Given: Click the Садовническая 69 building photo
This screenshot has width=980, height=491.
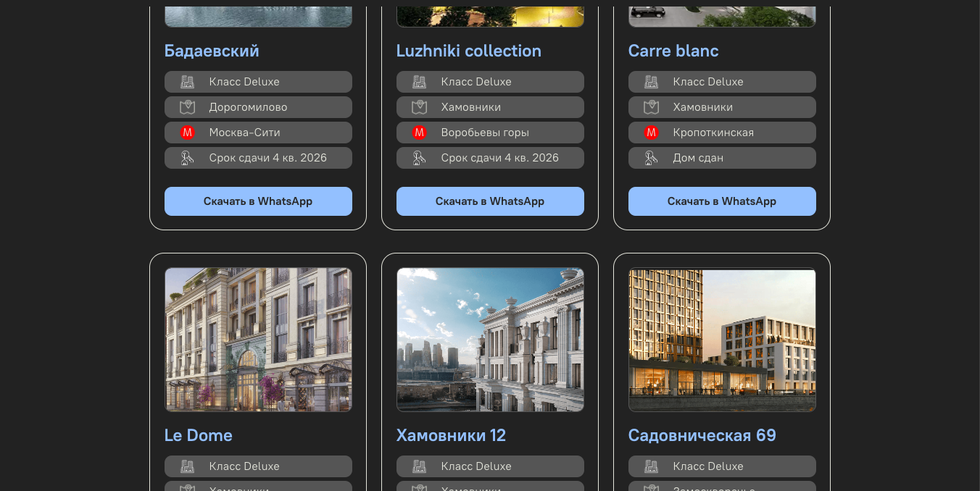Looking at the screenshot, I should 722,340.
